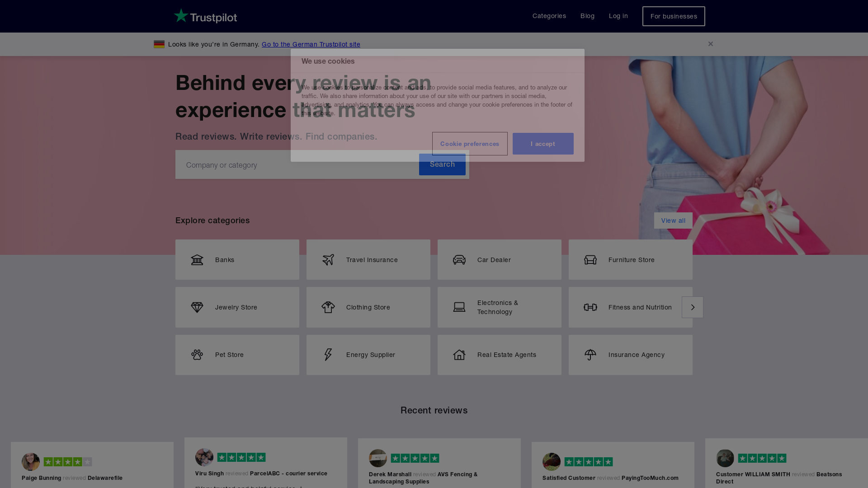The width and height of the screenshot is (868, 488).
Task: Click Viru Singh's five-star rating
Action: [241, 457]
